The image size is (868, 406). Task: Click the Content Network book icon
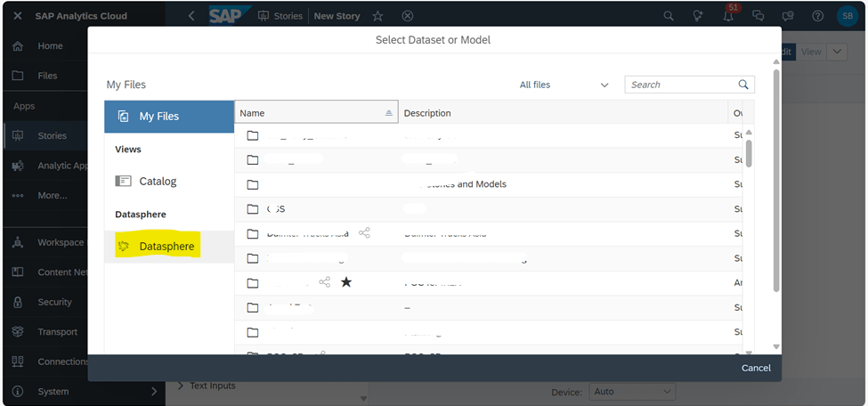coord(18,272)
